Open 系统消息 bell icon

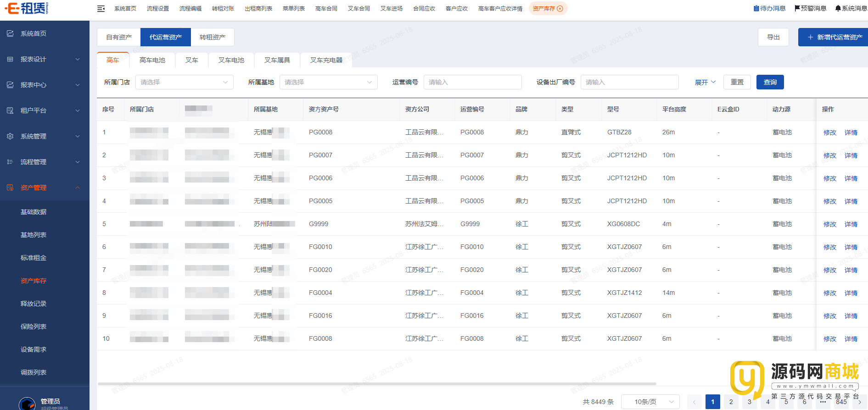(x=838, y=8)
